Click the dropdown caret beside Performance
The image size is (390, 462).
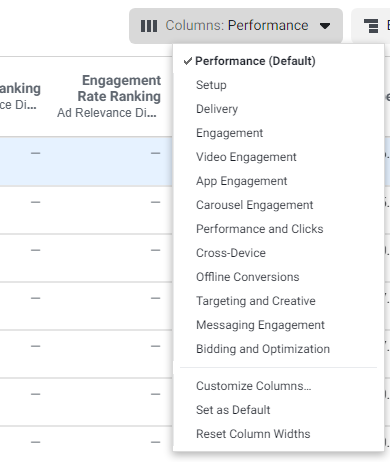325,26
